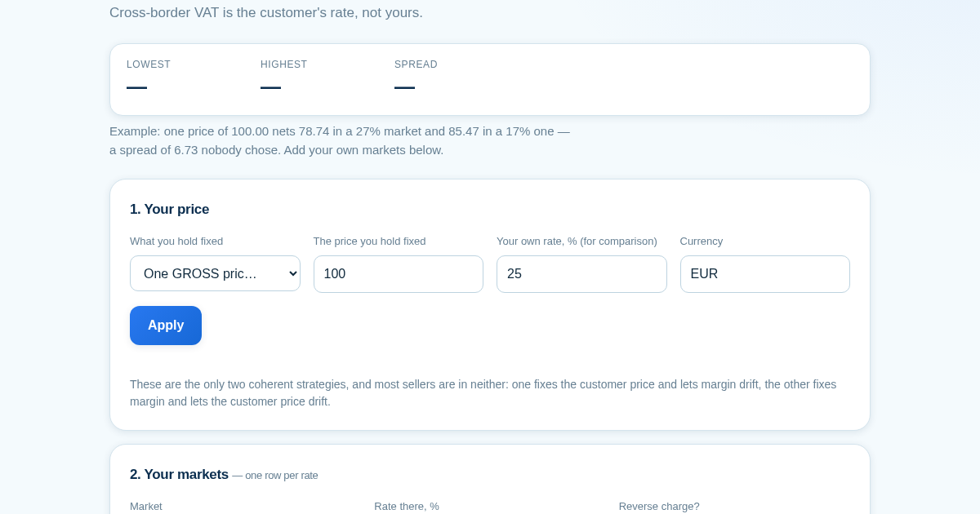Click the 'Reverse charge?' column label
Screen dimensions: 980x514
click(659, 506)
